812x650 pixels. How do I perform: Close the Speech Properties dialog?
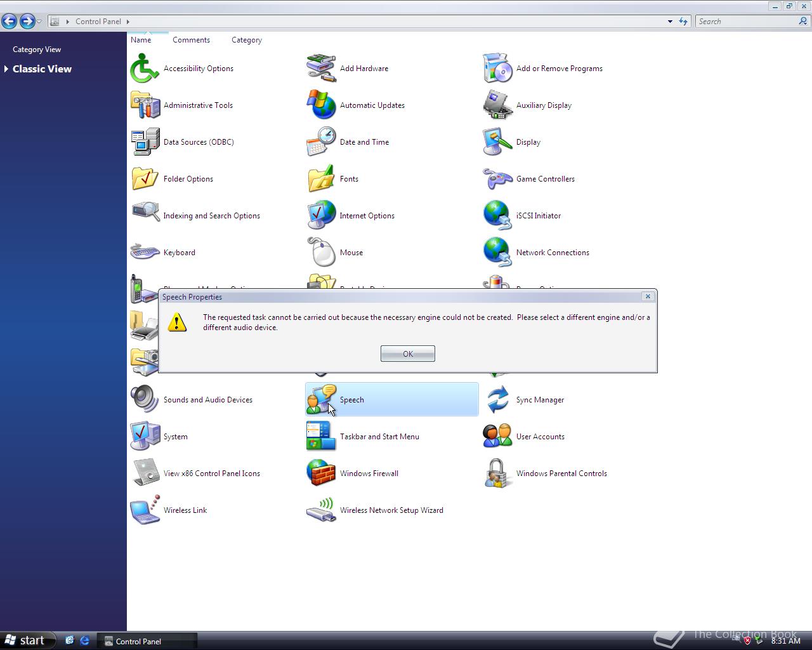pos(648,296)
